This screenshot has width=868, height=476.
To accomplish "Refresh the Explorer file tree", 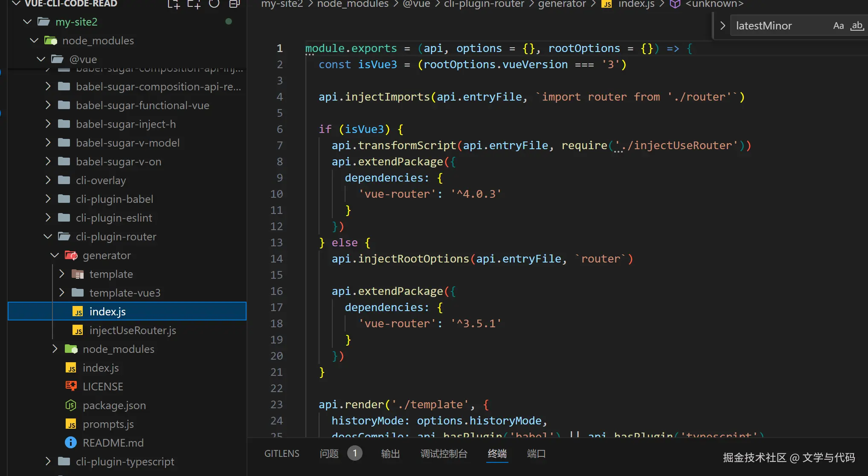I will [x=214, y=4].
